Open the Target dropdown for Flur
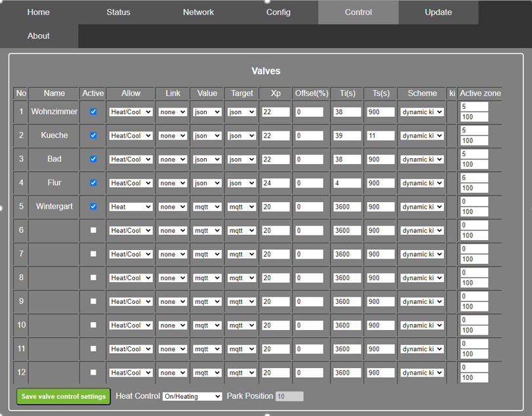 click(241, 183)
